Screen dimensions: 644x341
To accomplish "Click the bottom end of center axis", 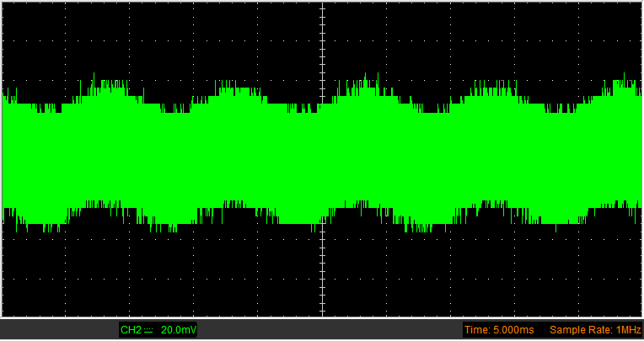I will [x=322, y=312].
